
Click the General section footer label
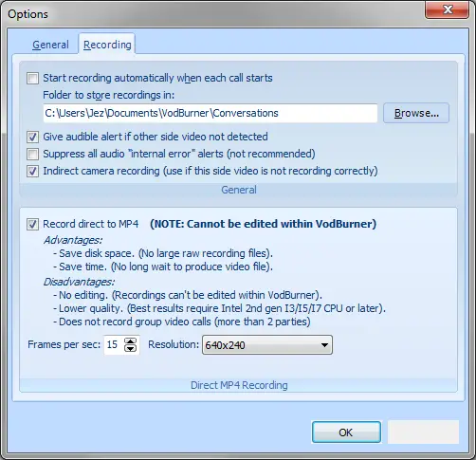coord(239,190)
